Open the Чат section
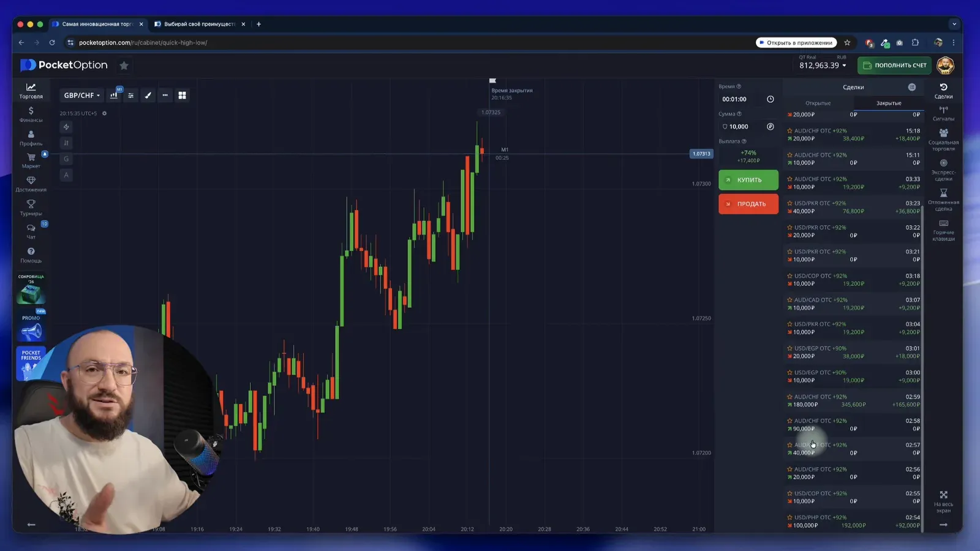The height and width of the screenshot is (551, 980). click(31, 231)
